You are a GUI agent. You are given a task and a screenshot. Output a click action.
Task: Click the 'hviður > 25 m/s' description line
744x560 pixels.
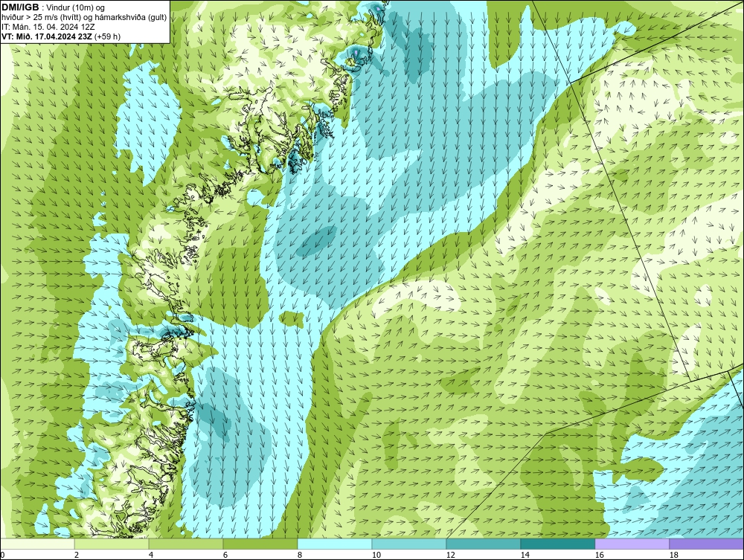click(x=84, y=18)
